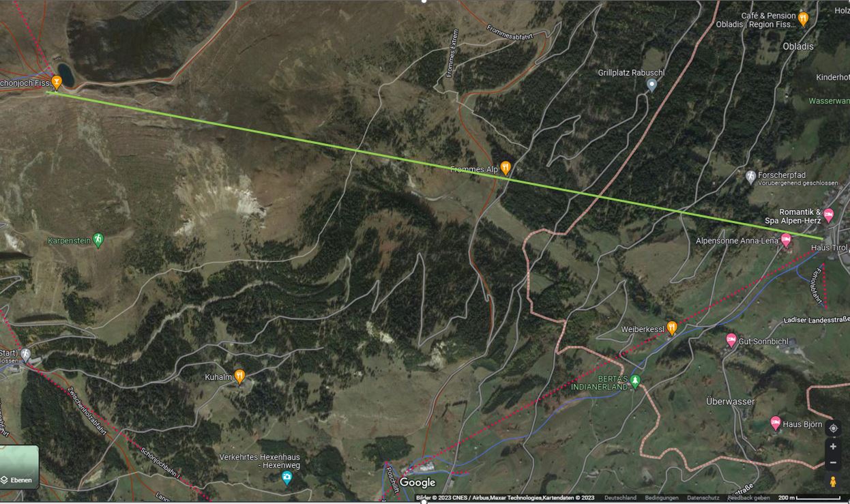
Task: Zoom out with the minus button
Action: (833, 462)
